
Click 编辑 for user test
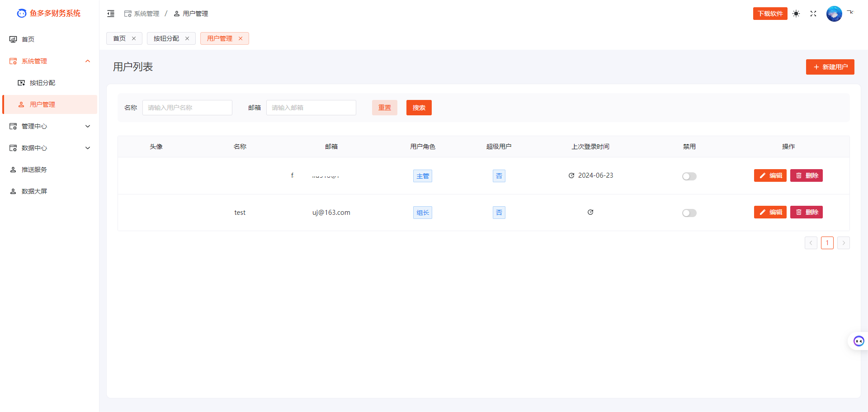pyautogui.click(x=770, y=212)
